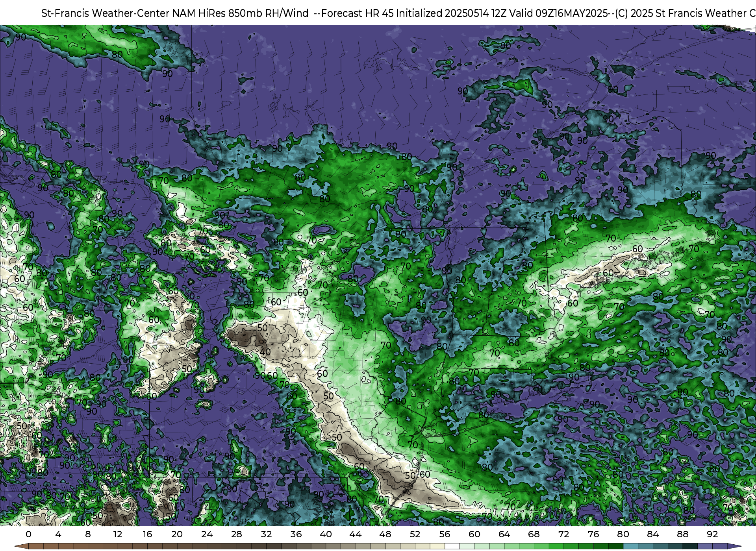
Task: Click "(C) 2025 St Francis Weather" copyright text
Action: pos(681,13)
